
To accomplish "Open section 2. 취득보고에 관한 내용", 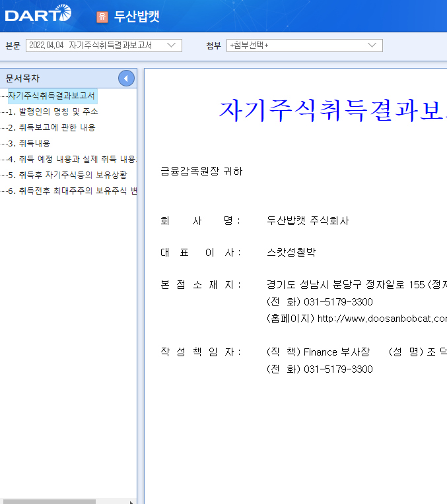I will click(x=52, y=127).
